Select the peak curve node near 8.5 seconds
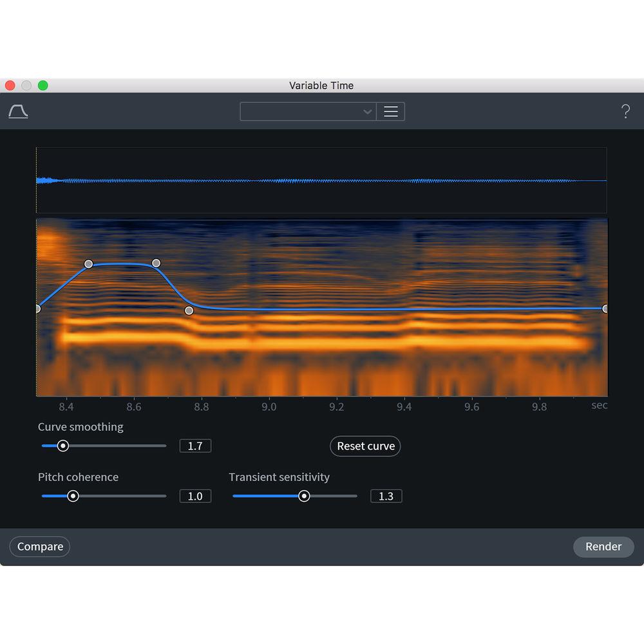This screenshot has height=644, width=644. [88, 263]
